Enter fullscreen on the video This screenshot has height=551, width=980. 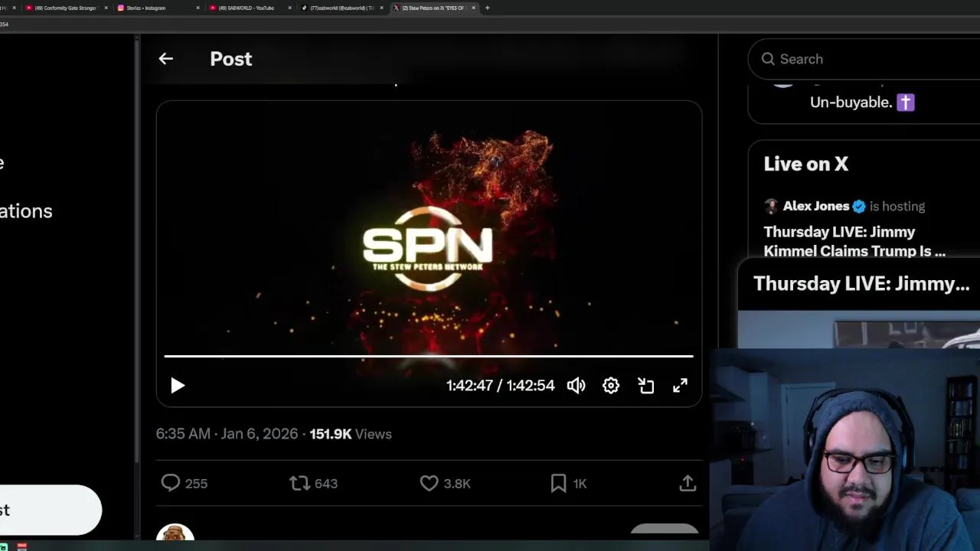pyautogui.click(x=680, y=386)
